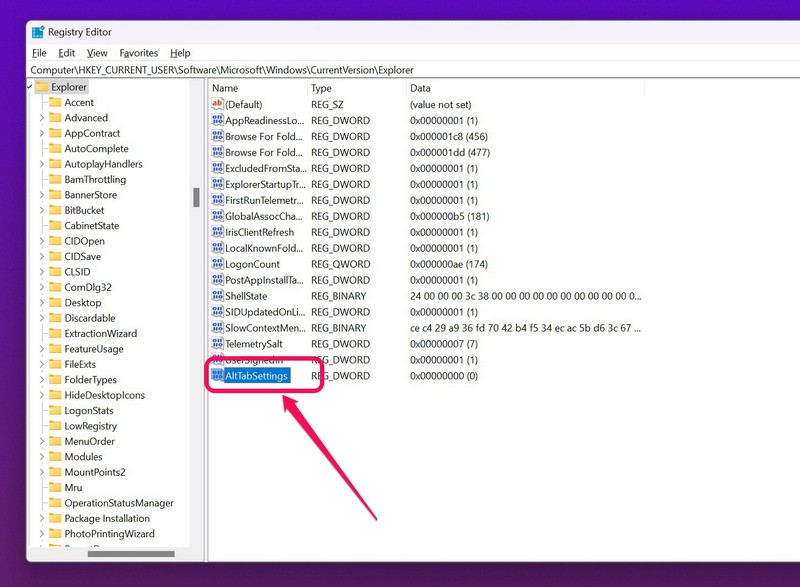Click the Registry Editor title bar icon

click(x=37, y=31)
